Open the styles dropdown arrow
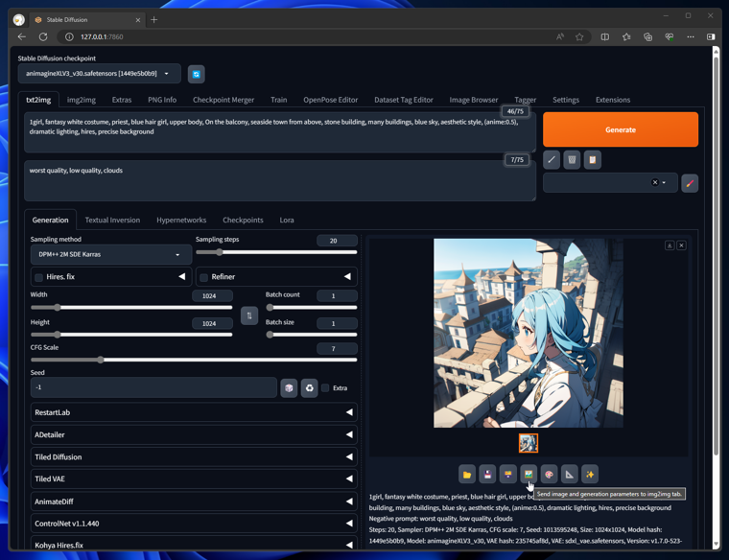The height and width of the screenshot is (560, 729). [664, 182]
